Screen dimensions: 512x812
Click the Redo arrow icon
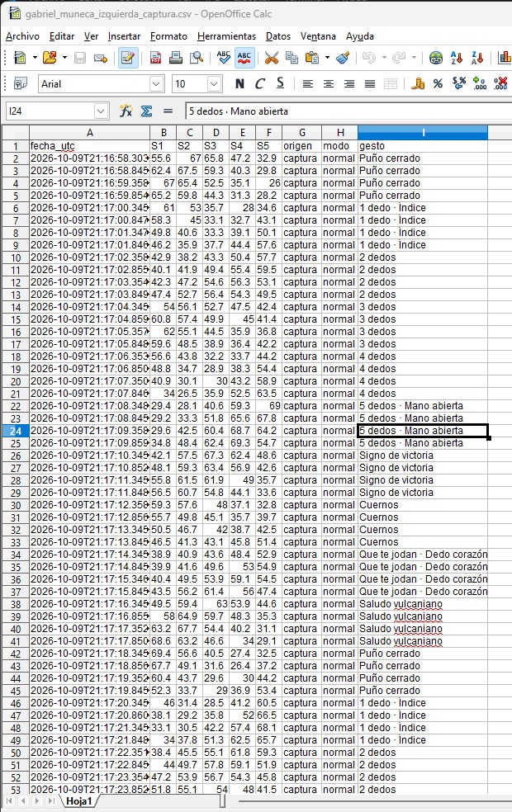(399, 58)
